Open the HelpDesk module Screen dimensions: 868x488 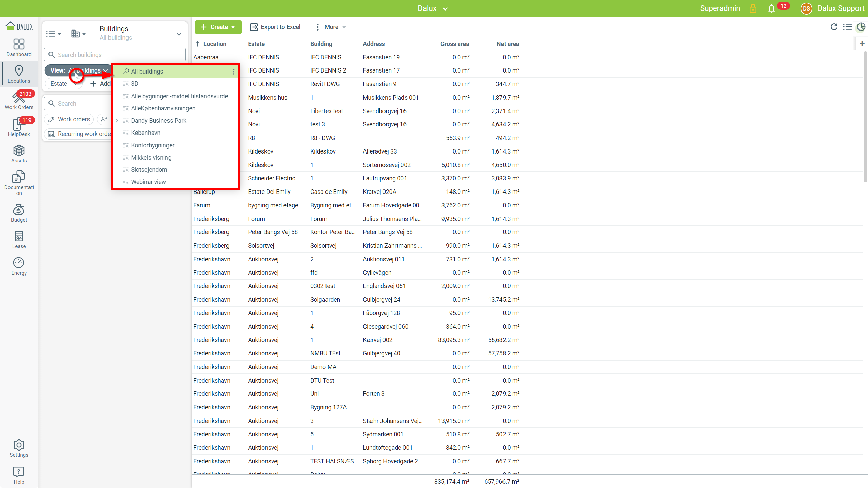click(19, 127)
